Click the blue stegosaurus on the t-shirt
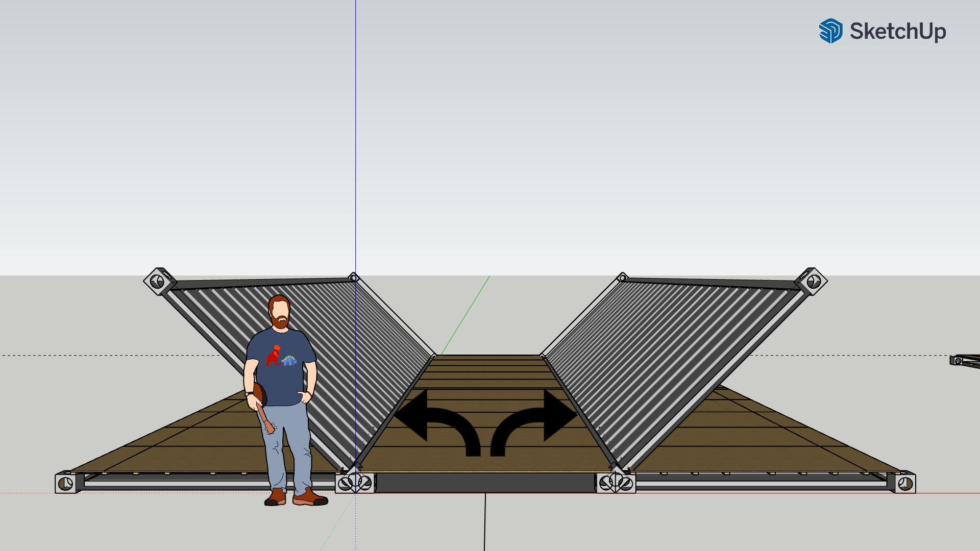The image size is (980, 551). [289, 360]
